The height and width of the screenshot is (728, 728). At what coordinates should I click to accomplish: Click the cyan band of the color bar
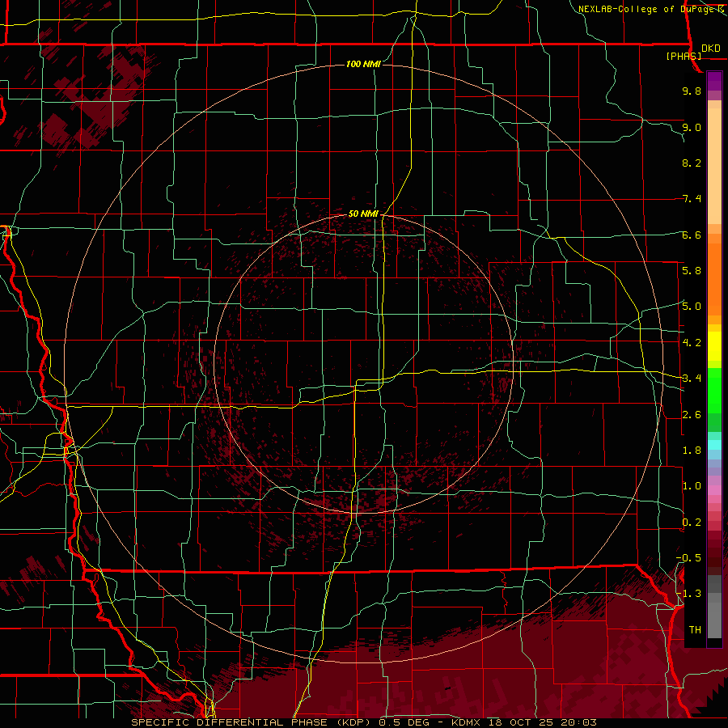(x=714, y=445)
